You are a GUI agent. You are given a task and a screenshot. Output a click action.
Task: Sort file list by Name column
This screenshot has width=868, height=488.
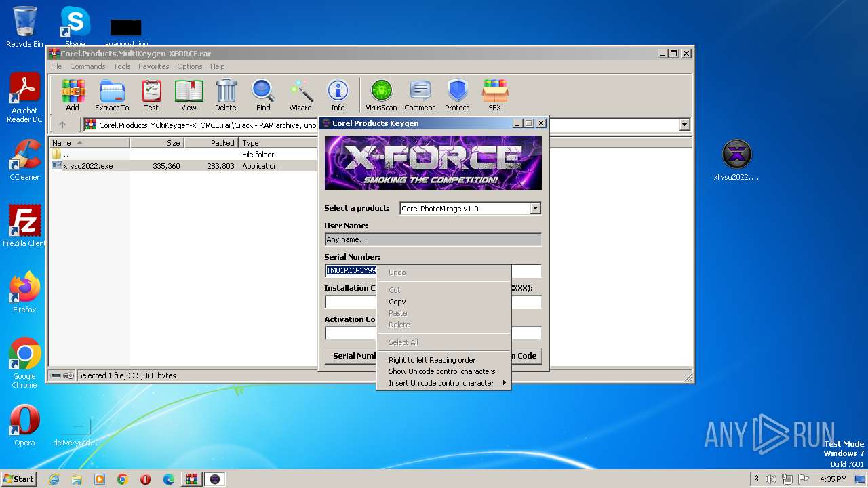[89, 143]
